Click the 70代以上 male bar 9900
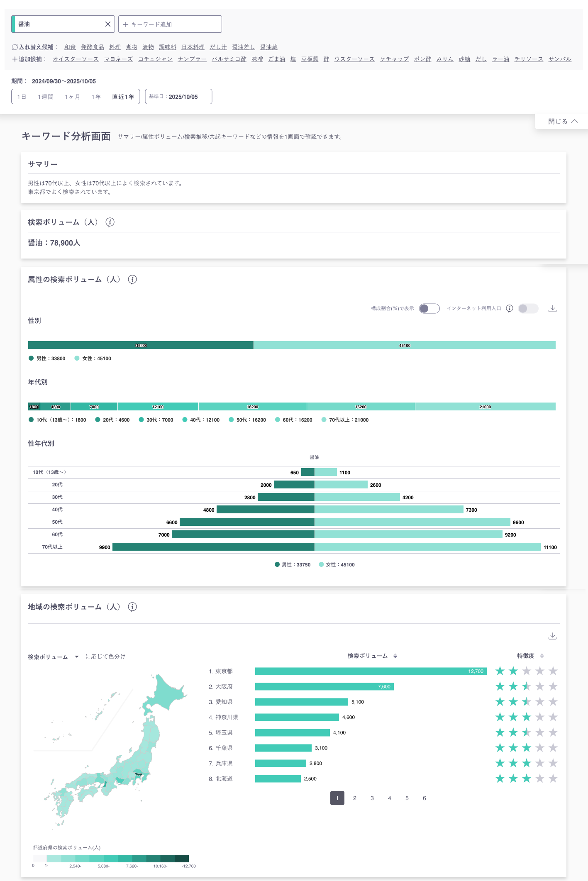The height and width of the screenshot is (881, 588). 213,547
